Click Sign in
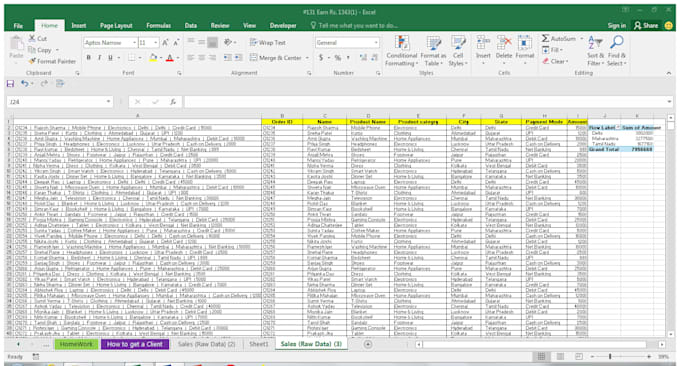The height and width of the screenshot is (366, 680). 617,26
